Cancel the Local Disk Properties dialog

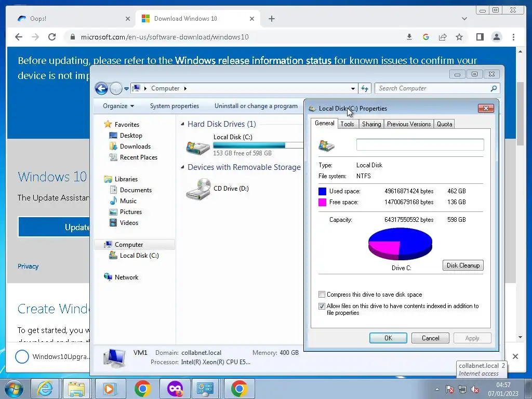click(430, 338)
